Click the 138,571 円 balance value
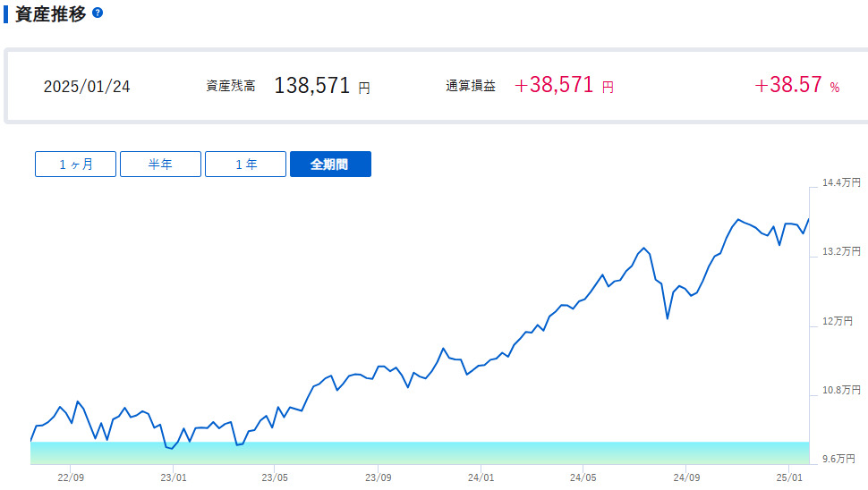 click(x=321, y=86)
